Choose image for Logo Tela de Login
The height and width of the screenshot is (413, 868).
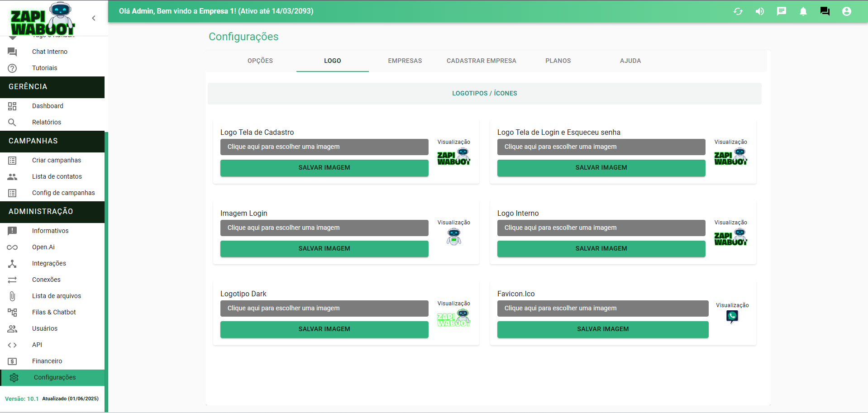click(601, 147)
